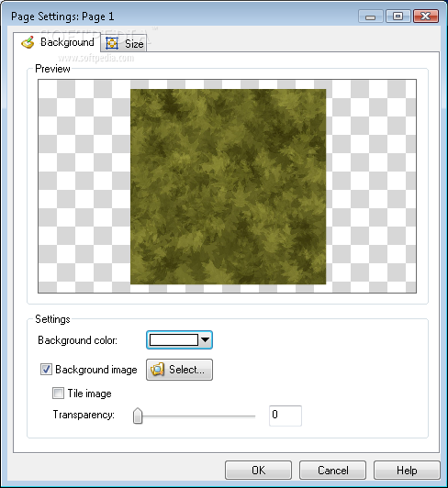This screenshot has height=488, width=448.
Task: Click the Transparency value field showing 0
Action: 286,416
